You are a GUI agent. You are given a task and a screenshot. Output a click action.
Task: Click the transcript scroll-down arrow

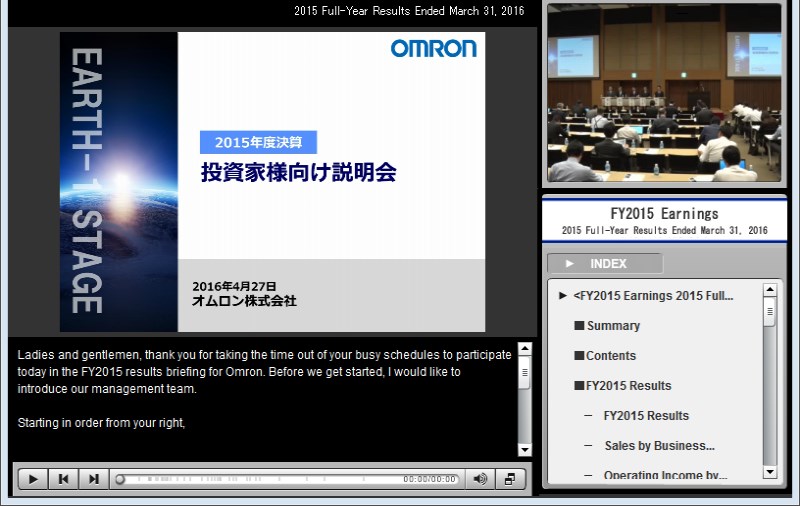(525, 449)
